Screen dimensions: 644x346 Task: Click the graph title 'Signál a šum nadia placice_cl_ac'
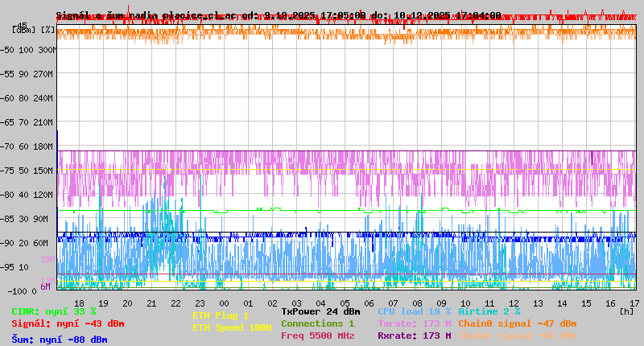coord(147,15)
